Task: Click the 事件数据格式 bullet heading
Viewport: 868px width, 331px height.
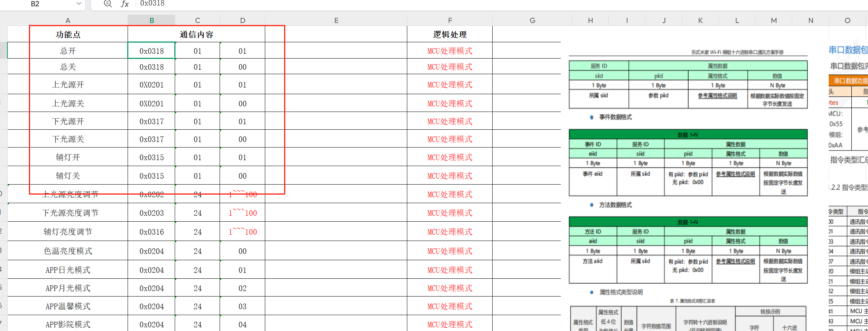Action: click(x=615, y=117)
